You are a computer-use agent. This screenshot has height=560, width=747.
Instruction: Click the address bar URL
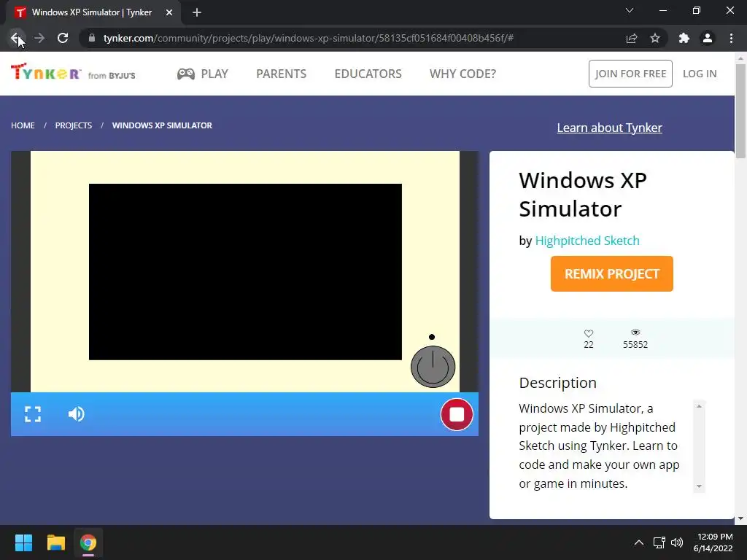(x=309, y=38)
